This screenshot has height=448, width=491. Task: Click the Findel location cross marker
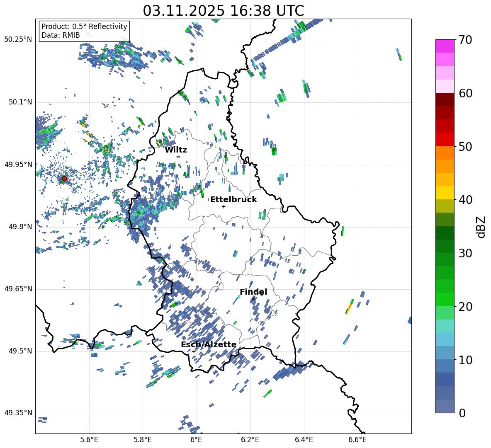pyautogui.click(x=253, y=298)
